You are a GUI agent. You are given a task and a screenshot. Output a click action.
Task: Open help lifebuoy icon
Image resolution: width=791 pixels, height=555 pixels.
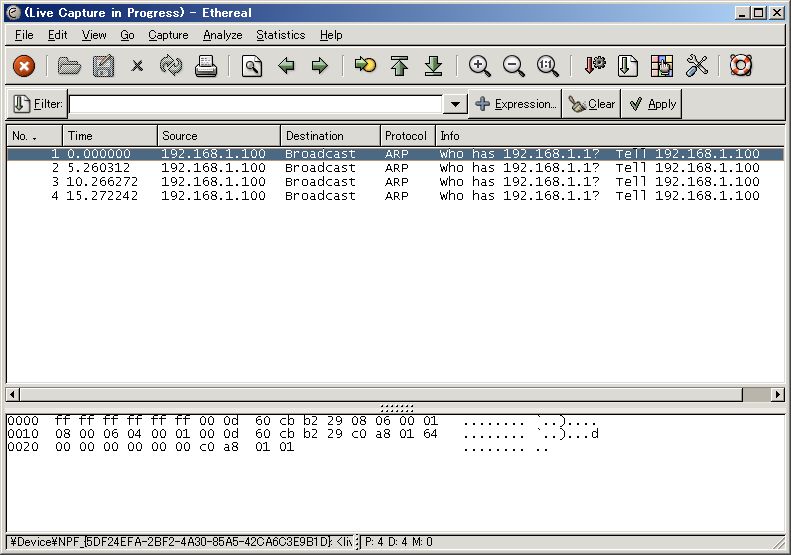pos(741,66)
